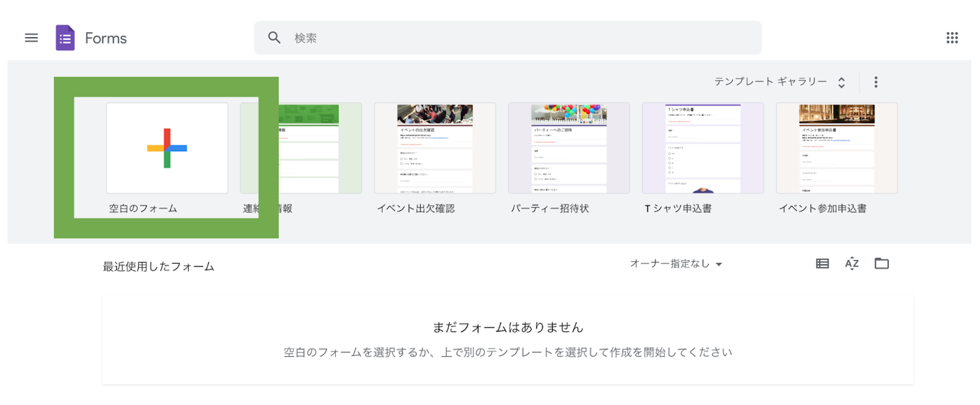This screenshot has width=980, height=405.
Task: Open the main hamburger menu
Action: click(x=31, y=38)
